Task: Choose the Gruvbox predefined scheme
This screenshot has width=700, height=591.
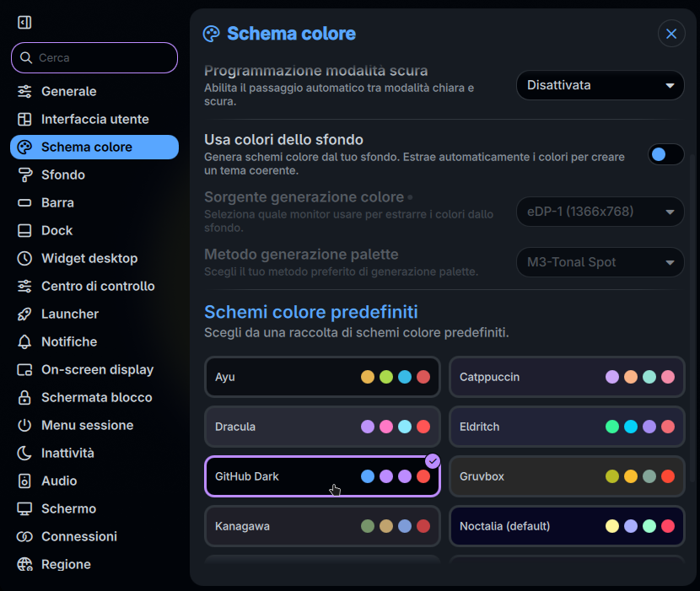Action: coord(567,476)
